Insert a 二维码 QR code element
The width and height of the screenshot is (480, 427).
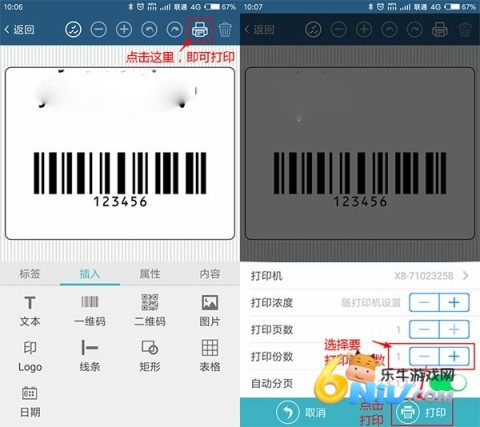pyautogui.click(x=150, y=311)
